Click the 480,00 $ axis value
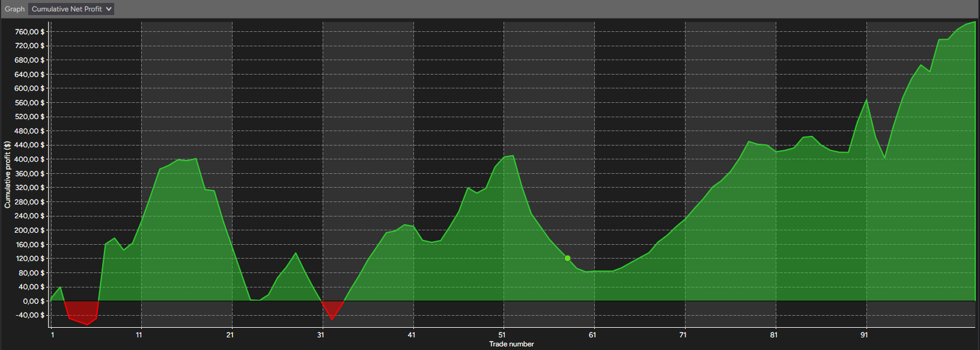 (29, 131)
